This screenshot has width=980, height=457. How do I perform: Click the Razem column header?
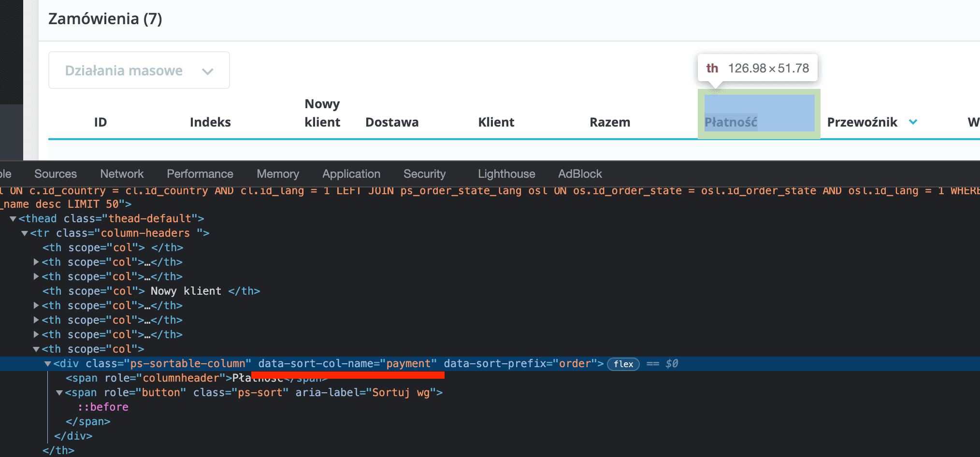[610, 122]
